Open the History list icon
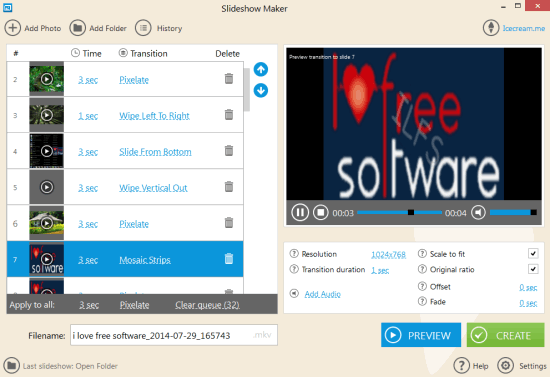Screen dimensions: 550x377 tap(143, 28)
